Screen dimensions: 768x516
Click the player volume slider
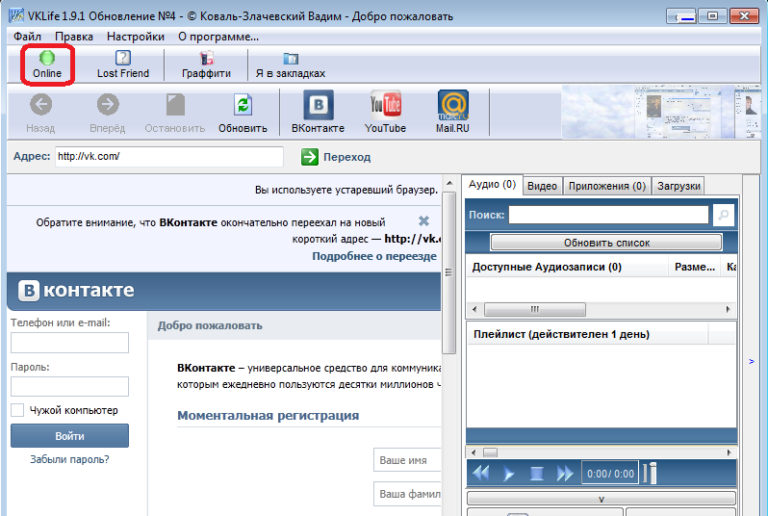651,473
